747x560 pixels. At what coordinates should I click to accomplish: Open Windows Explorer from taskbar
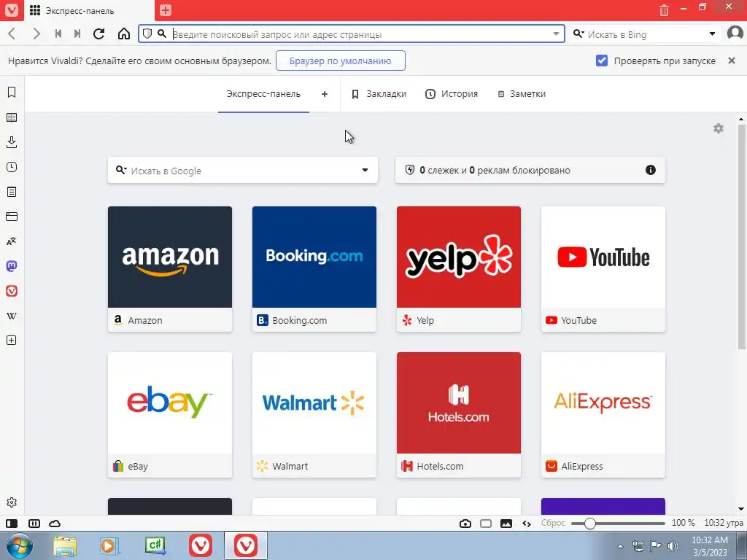pos(65,545)
